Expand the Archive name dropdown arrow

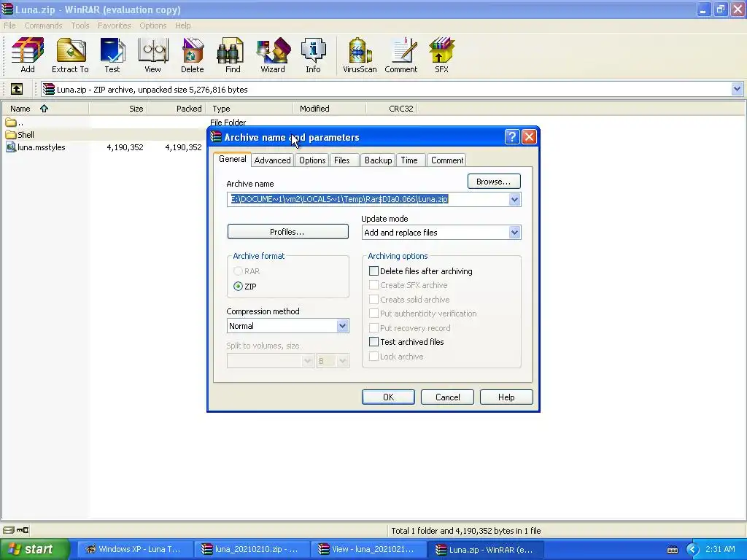pos(514,200)
